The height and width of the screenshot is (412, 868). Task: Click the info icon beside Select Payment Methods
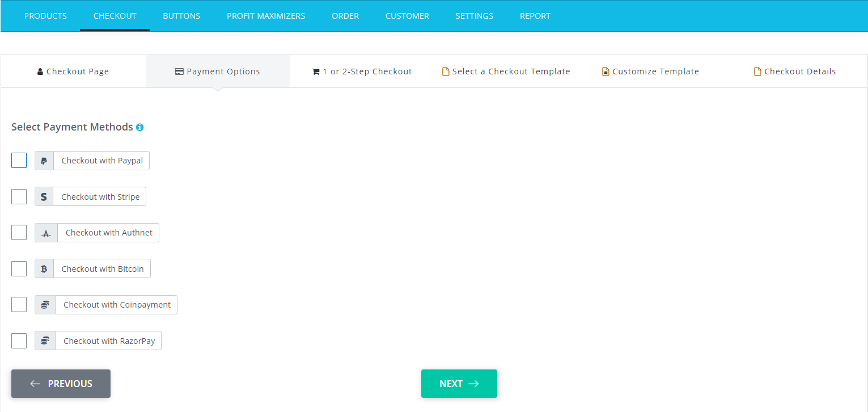[x=139, y=127]
